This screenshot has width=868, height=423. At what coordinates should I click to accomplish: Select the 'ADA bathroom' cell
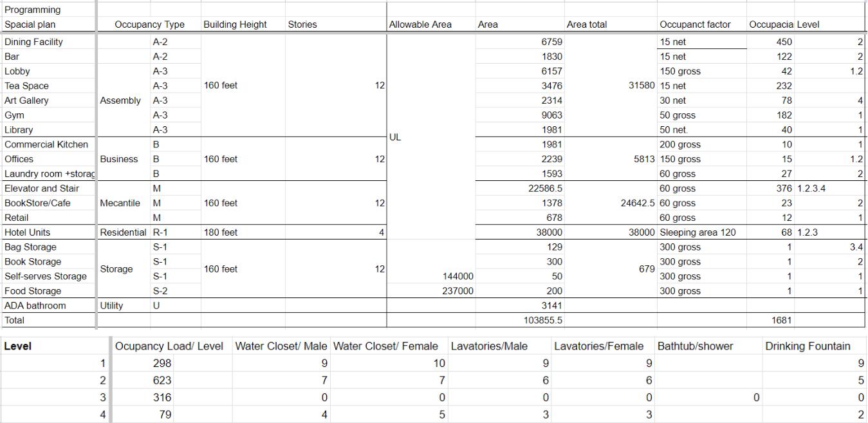point(49,306)
